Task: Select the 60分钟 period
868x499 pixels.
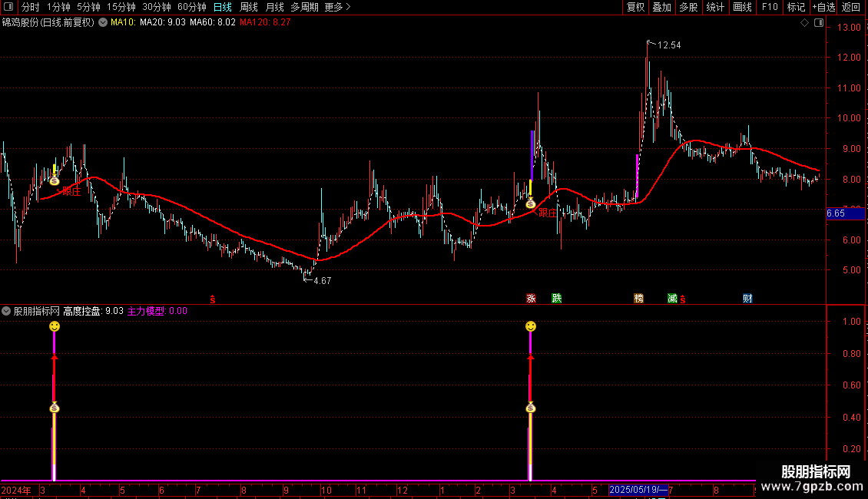Action: [x=192, y=7]
